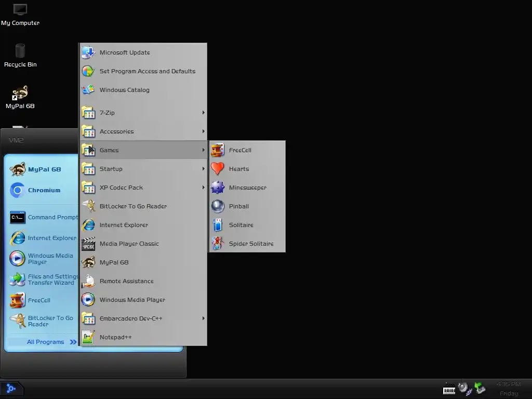The height and width of the screenshot is (399, 532).
Task: Click MyPal raccoon icon in programs list
Action: (x=88, y=262)
